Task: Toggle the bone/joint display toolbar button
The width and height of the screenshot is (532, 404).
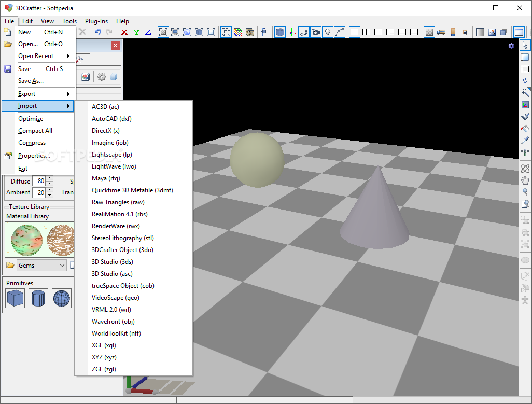Action: tap(304, 32)
